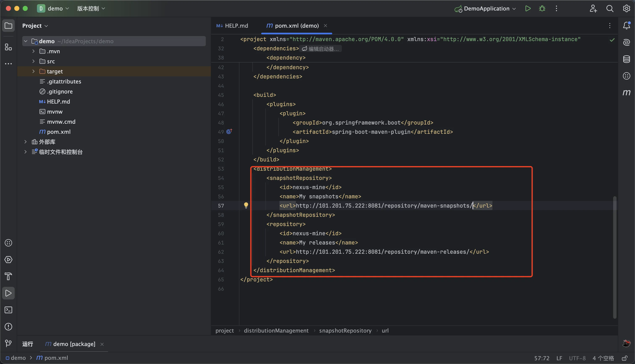This screenshot has width=635, height=364.
Task: Open the Terminal tool window
Action: (x=9, y=310)
